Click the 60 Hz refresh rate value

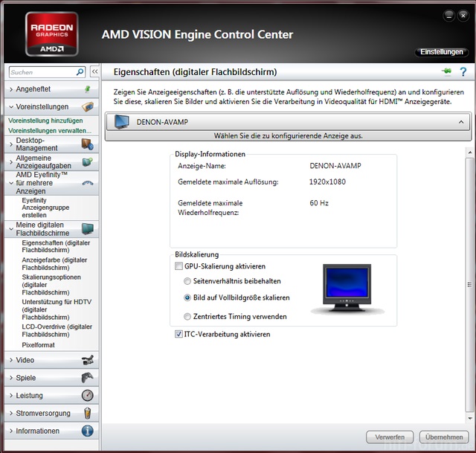pos(319,203)
